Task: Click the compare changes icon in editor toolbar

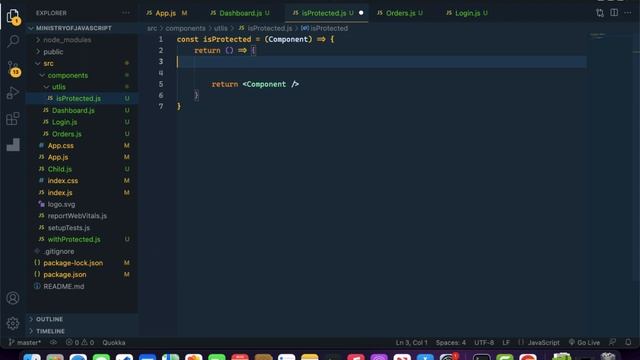Action: point(600,13)
